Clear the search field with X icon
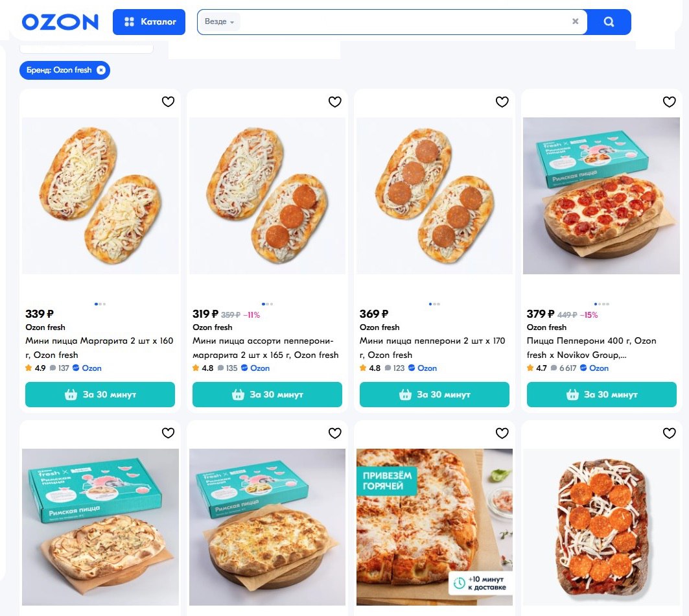The width and height of the screenshot is (689, 616). coord(575,21)
